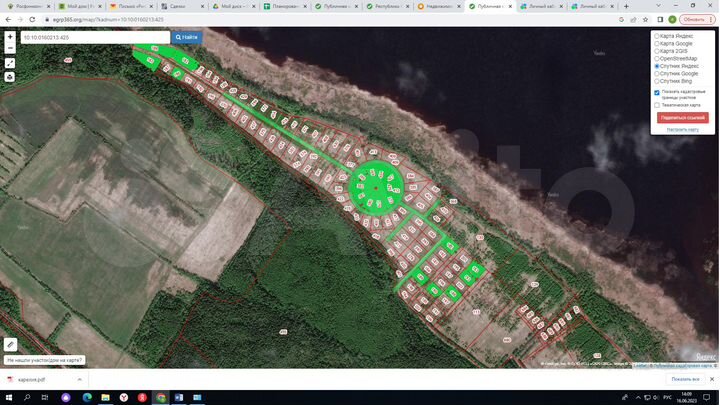Open Windows taskbar search

click(27, 397)
